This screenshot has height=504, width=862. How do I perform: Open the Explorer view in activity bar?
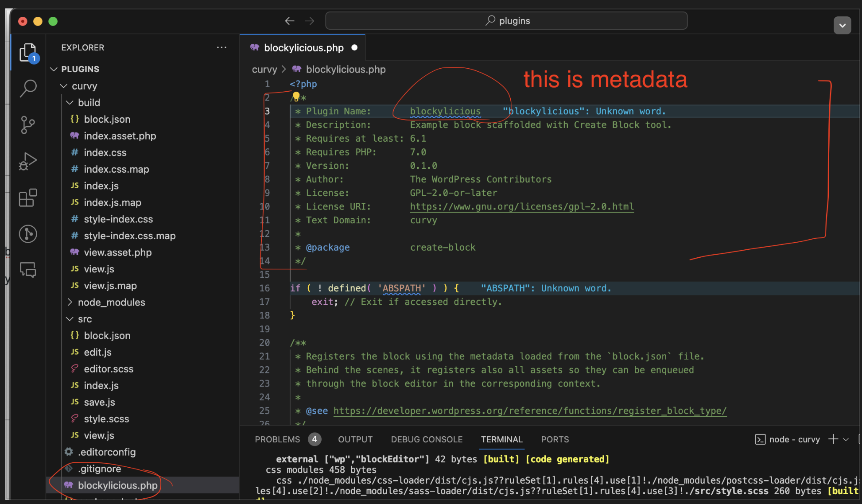[x=28, y=53]
